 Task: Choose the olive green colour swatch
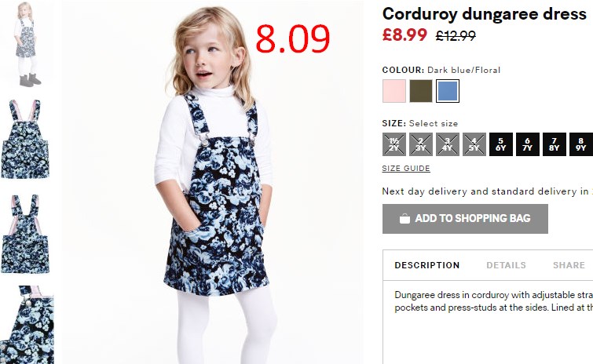[x=420, y=91]
